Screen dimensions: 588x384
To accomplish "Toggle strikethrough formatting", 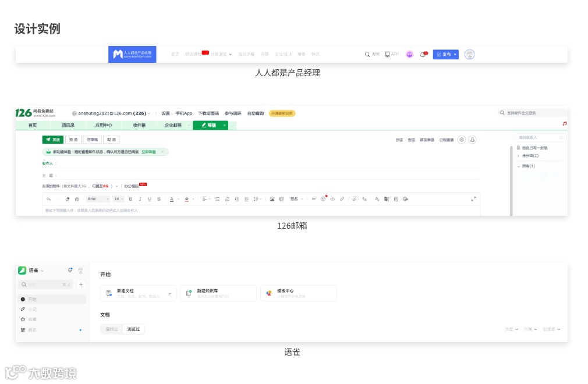I will 159,199.
